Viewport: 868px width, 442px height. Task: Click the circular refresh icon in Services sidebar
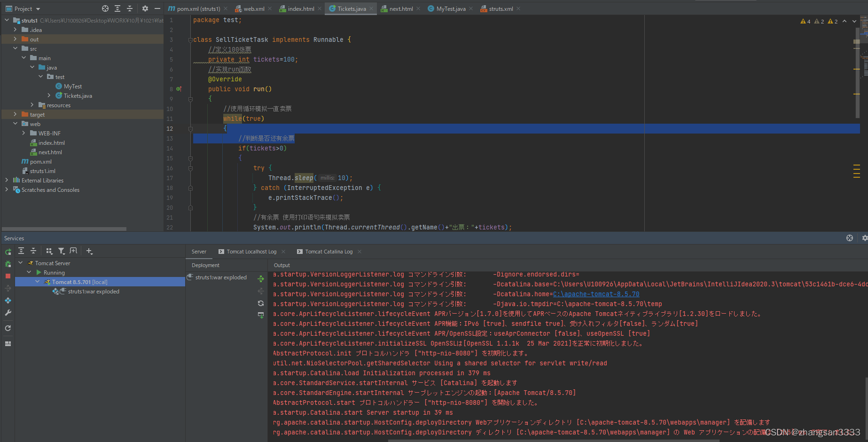coord(8,328)
